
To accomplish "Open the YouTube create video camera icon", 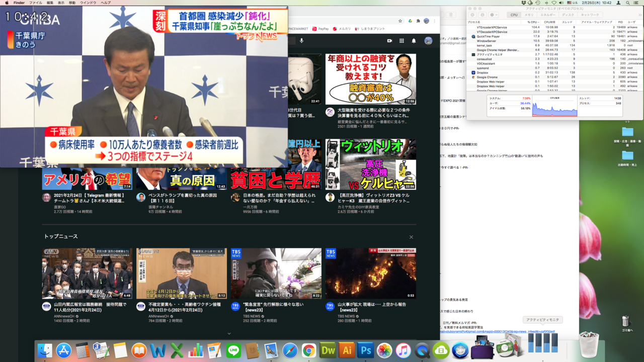I will [x=389, y=41].
